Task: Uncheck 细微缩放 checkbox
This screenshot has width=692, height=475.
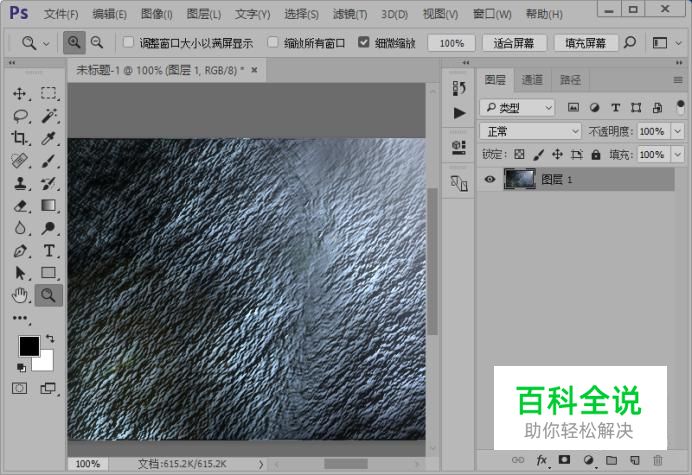Action: click(363, 42)
